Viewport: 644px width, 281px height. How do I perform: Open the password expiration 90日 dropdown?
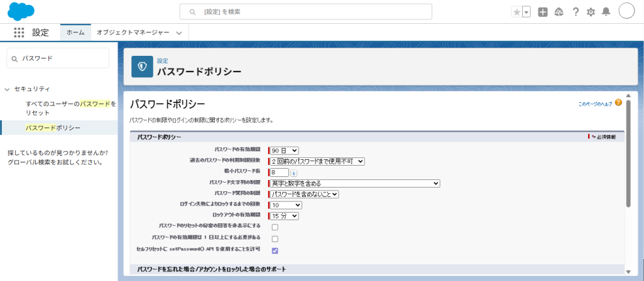pyautogui.click(x=283, y=151)
